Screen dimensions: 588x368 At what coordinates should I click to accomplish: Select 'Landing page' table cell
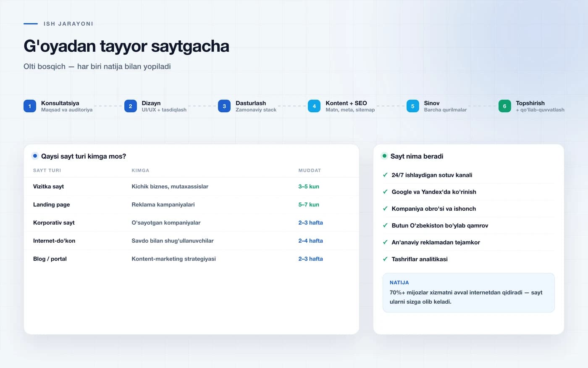tap(52, 204)
